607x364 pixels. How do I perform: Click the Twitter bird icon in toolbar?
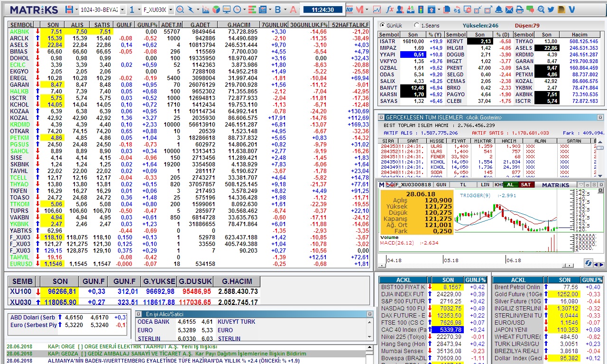(551, 9)
